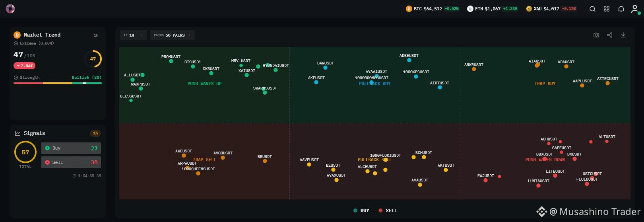Click the Market Trend 1h label

(x=96, y=35)
